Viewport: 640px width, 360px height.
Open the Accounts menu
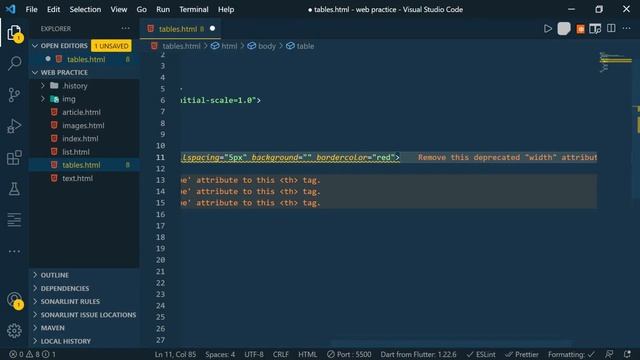pos(14,300)
